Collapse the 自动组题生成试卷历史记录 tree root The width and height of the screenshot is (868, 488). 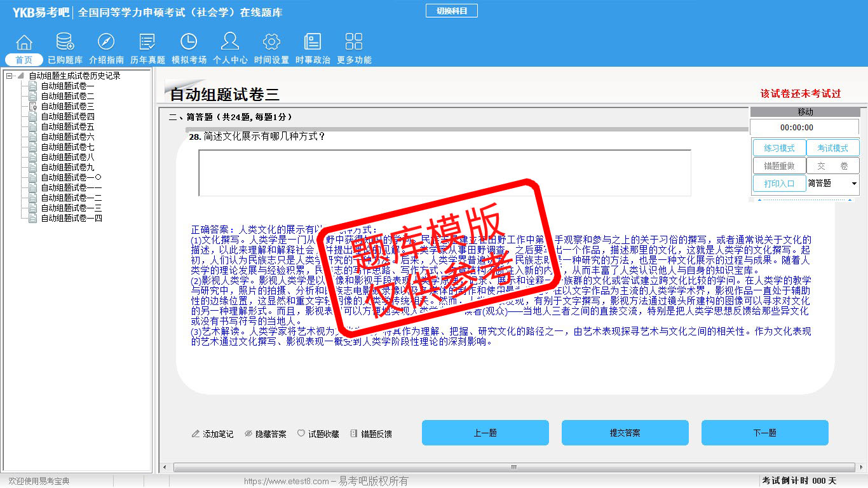(x=10, y=76)
